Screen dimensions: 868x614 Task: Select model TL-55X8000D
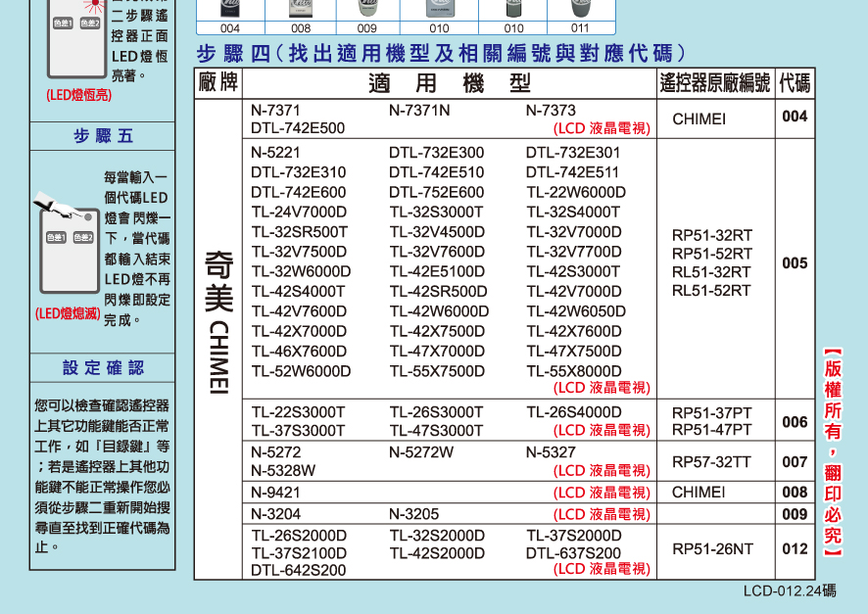(x=574, y=371)
